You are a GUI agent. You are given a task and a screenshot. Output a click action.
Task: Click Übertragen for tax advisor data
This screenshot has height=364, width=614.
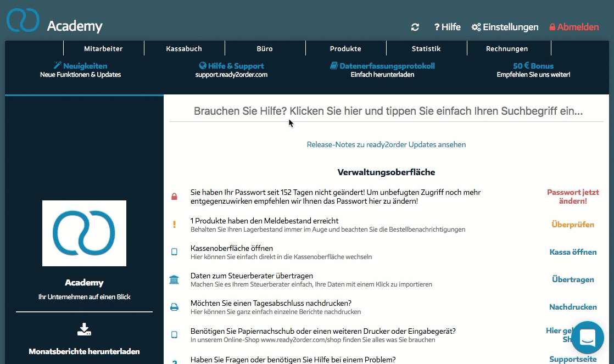pos(573,279)
